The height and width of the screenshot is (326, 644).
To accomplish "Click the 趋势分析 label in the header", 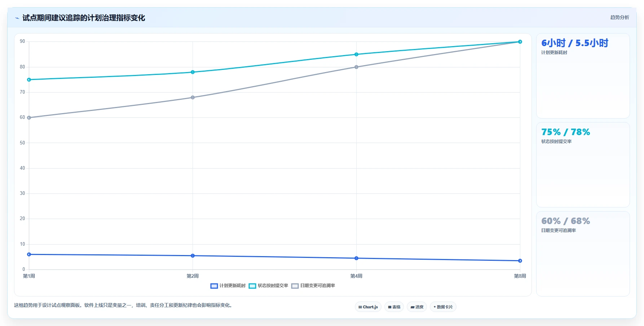I will pos(619,17).
